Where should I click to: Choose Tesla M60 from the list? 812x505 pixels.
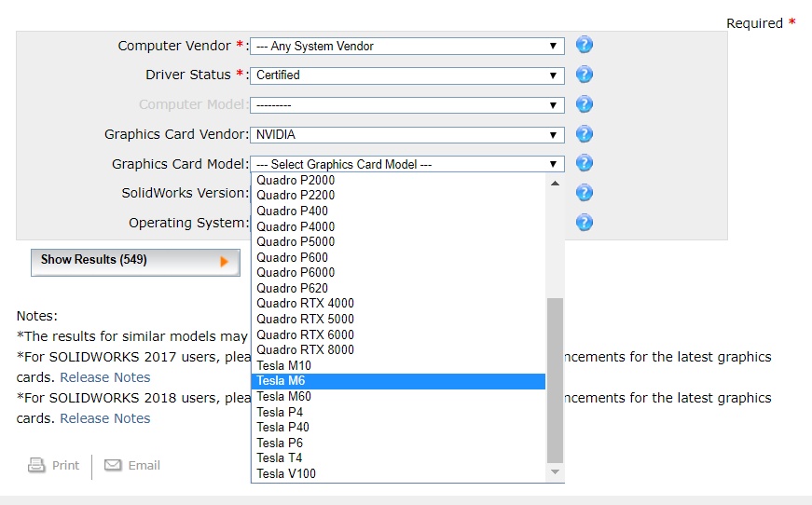pyautogui.click(x=398, y=396)
